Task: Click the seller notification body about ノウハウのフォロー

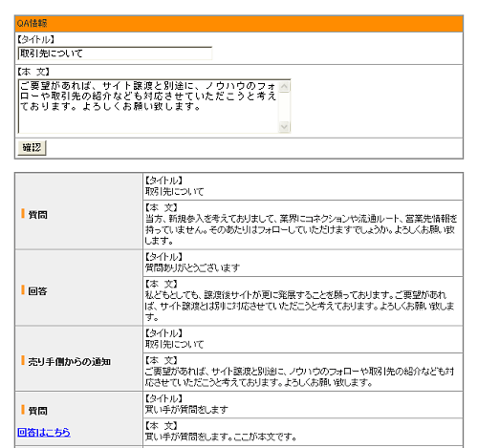Action: pyautogui.click(x=299, y=377)
